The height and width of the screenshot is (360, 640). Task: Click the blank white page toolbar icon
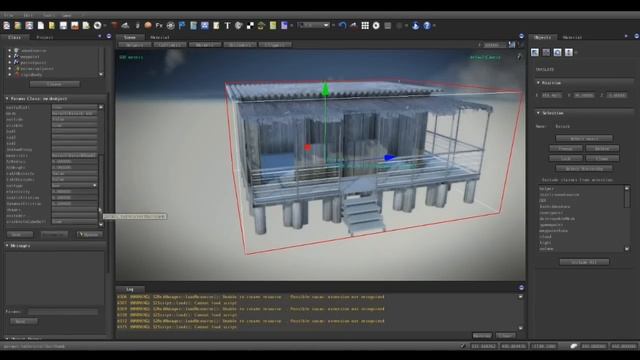[40, 25]
